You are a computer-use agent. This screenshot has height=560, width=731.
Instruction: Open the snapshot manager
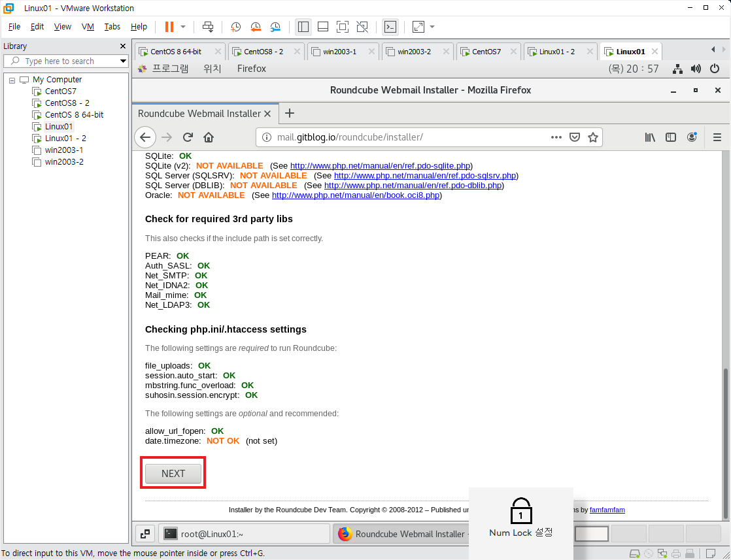tap(275, 27)
